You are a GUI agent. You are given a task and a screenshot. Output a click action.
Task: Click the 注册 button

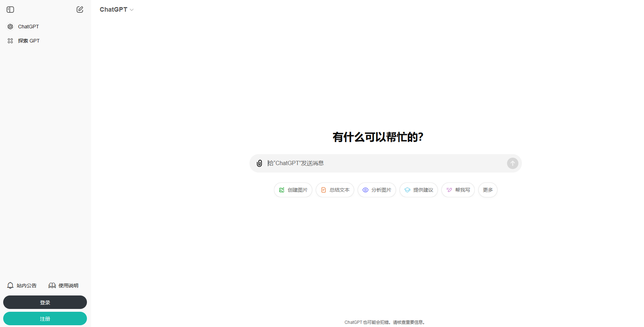[x=45, y=318]
